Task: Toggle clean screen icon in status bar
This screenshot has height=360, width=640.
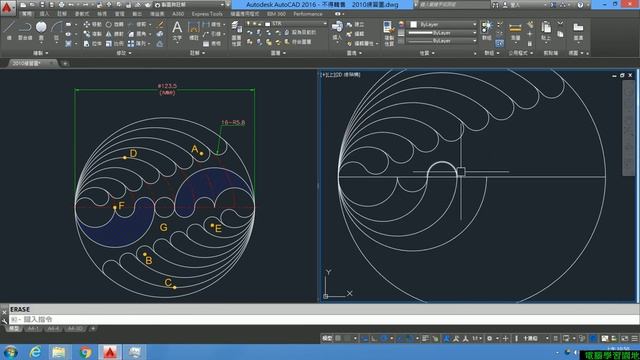Action: 624,338
